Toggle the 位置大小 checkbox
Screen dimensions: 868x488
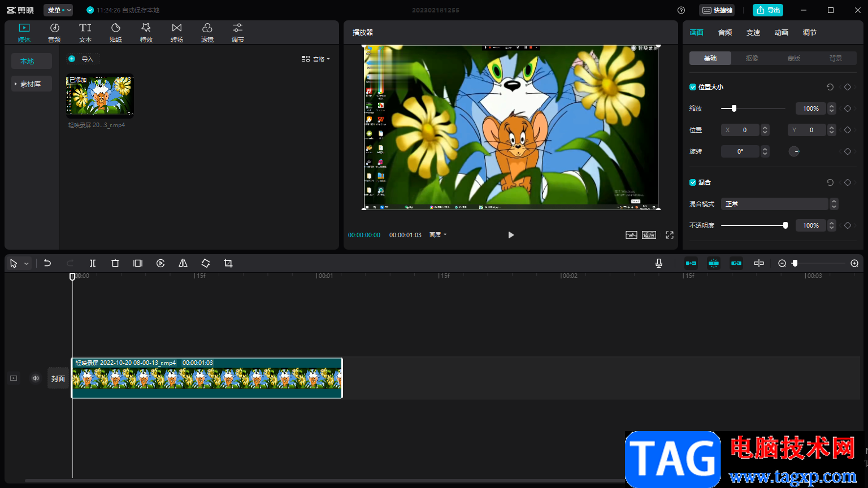click(693, 87)
